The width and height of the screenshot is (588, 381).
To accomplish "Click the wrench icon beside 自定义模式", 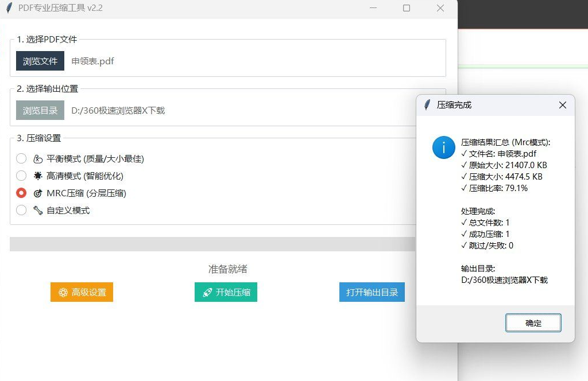I will tap(38, 211).
